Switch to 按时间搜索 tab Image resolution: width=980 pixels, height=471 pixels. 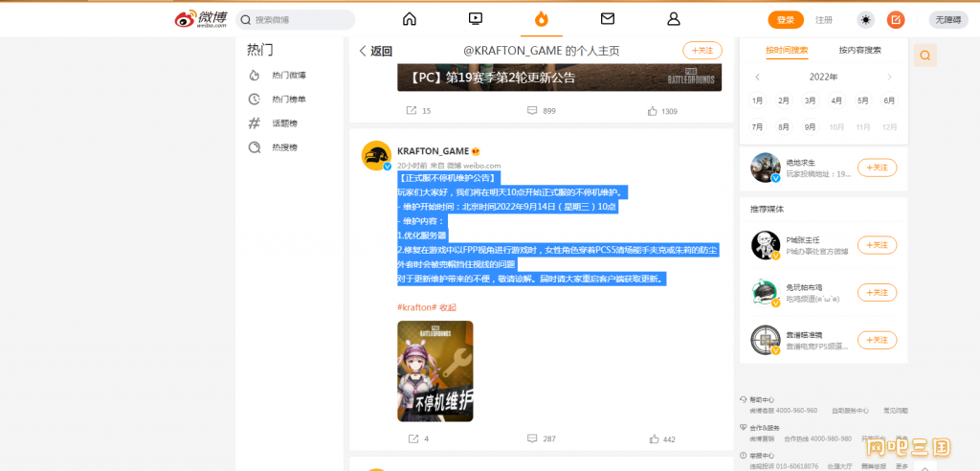(787, 50)
